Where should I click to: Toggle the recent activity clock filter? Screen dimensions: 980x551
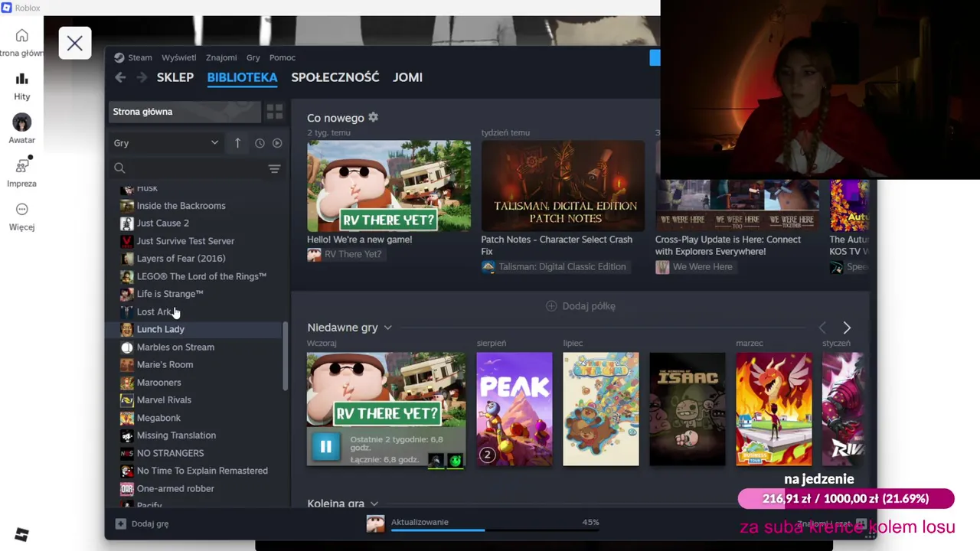pos(260,143)
